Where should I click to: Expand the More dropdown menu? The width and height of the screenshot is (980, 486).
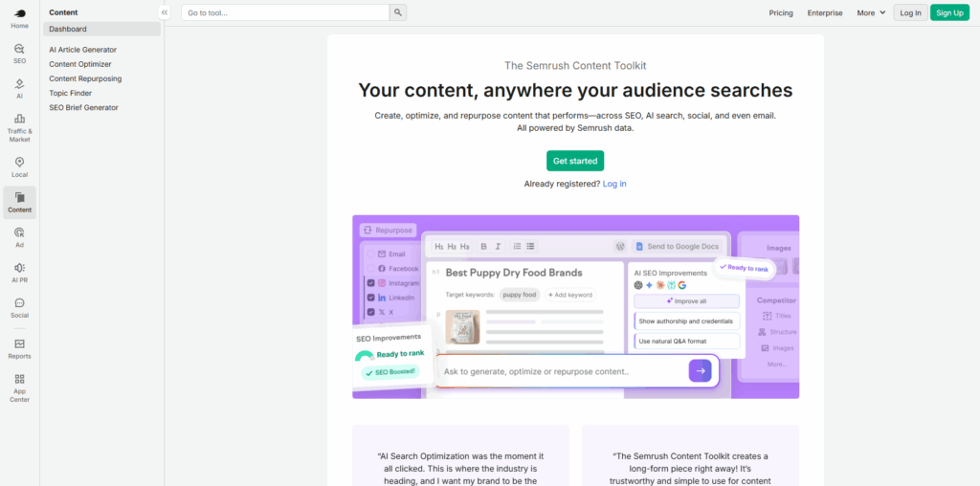point(871,12)
